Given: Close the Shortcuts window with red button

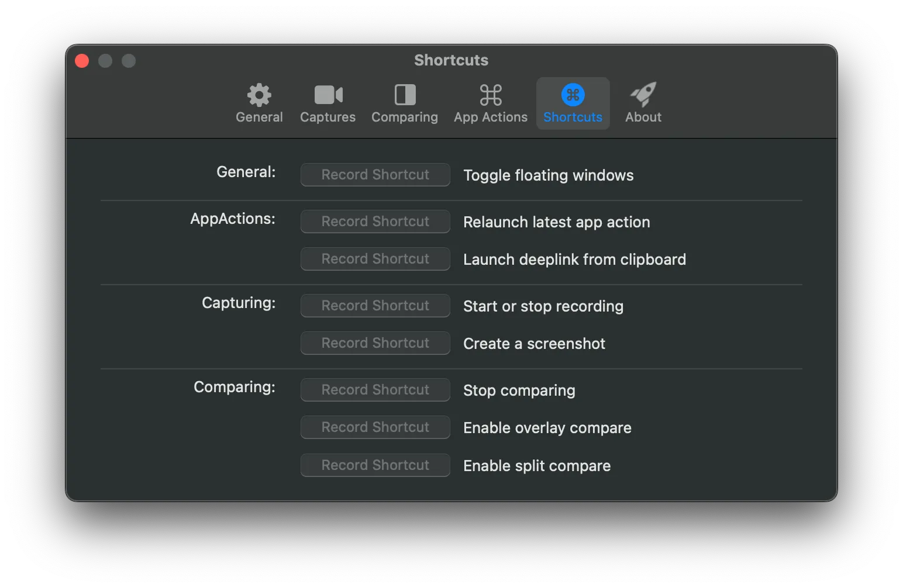Looking at the screenshot, I should 82,61.
